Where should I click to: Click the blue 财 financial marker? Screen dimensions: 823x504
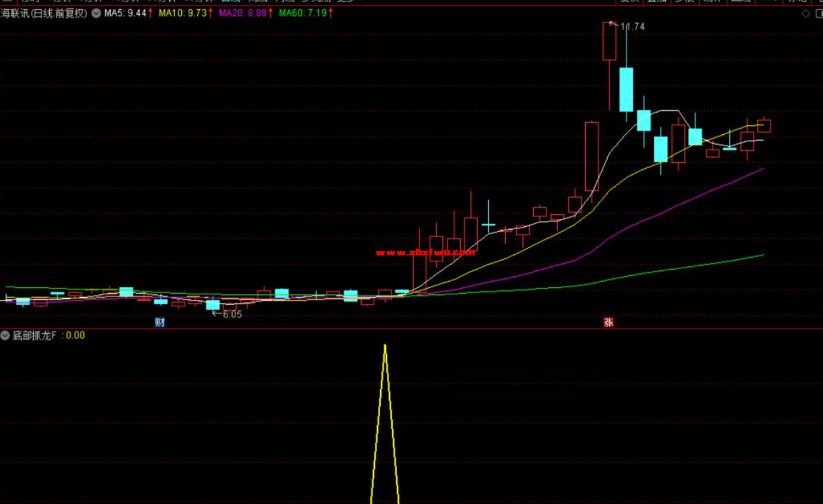160,322
